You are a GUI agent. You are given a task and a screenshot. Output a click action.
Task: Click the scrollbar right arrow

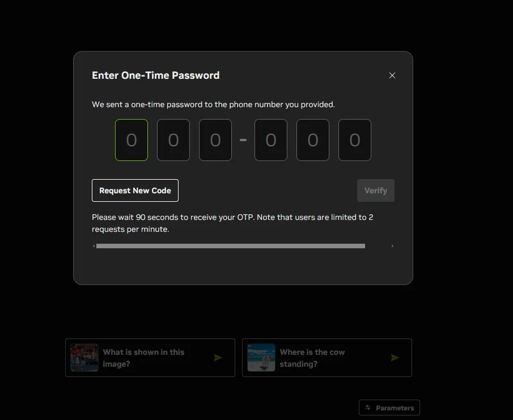coord(392,246)
